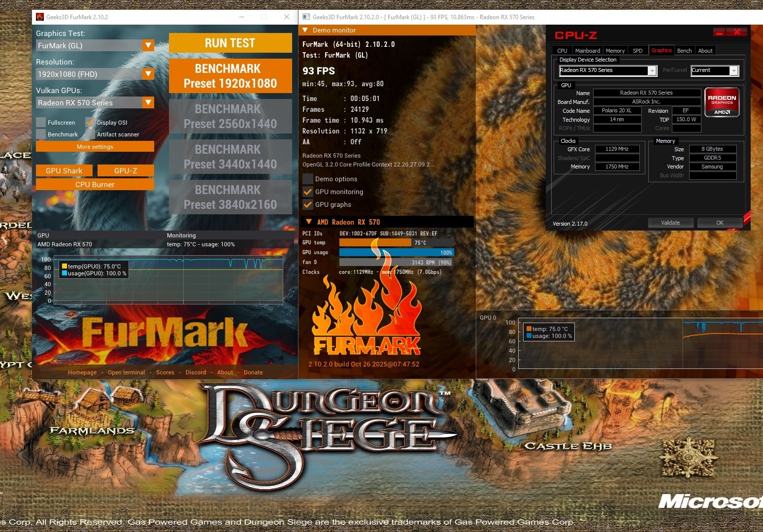
Task: Switch to the Mainboard tab in CPU-Z
Action: [588, 51]
